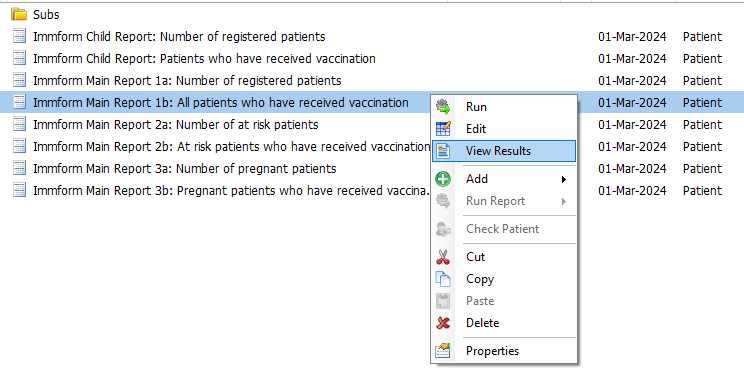Click the Edit pencil-grid icon

point(443,129)
